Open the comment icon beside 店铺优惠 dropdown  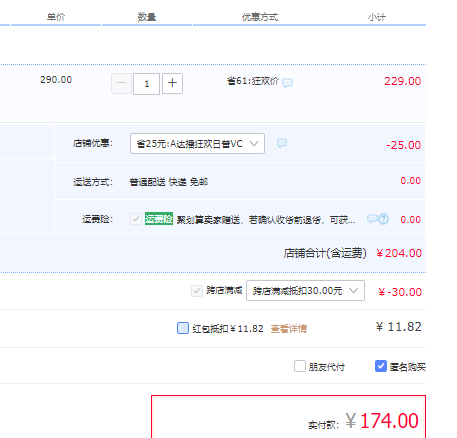(282, 143)
